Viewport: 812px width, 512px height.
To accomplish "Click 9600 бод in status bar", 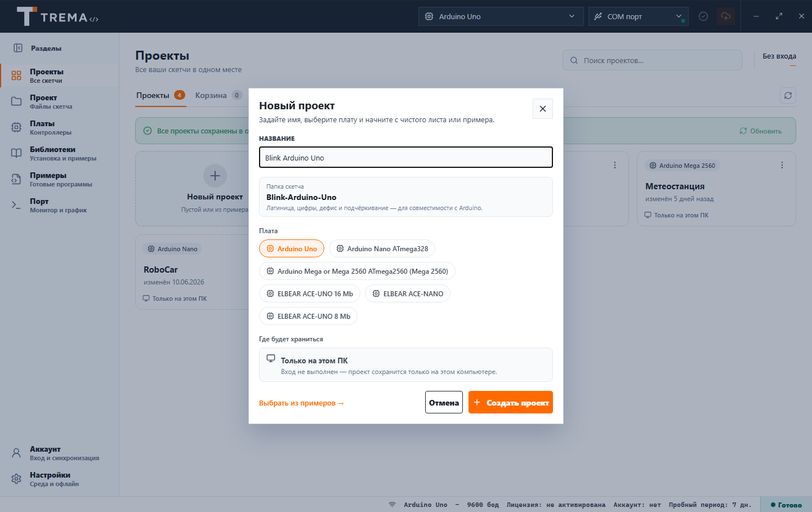I will coord(483,505).
